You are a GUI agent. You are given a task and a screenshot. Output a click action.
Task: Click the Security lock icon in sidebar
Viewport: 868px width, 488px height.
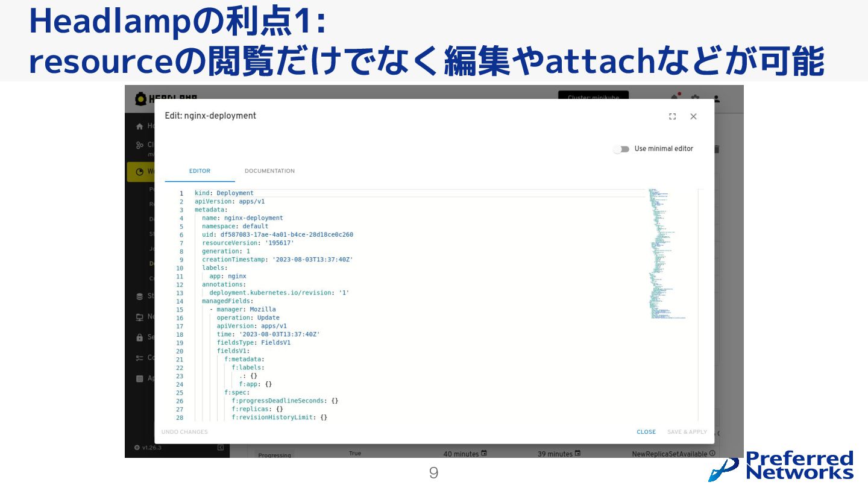(x=140, y=337)
